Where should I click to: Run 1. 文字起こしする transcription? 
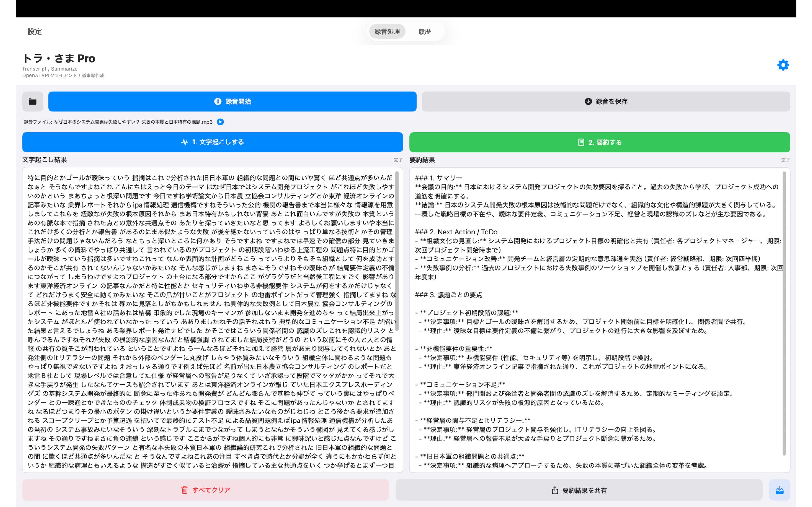[212, 142]
